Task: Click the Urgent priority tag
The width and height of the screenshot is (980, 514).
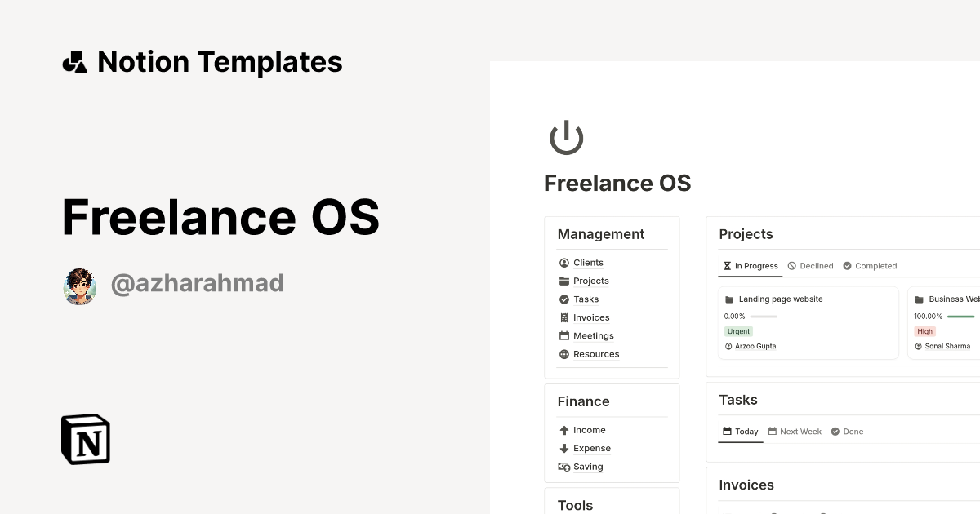Action: click(738, 331)
